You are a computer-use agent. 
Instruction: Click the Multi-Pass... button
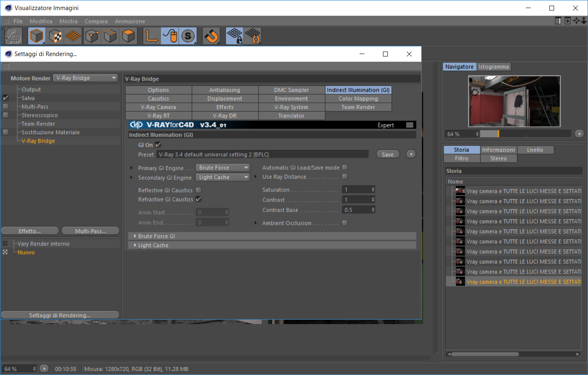[91, 231]
